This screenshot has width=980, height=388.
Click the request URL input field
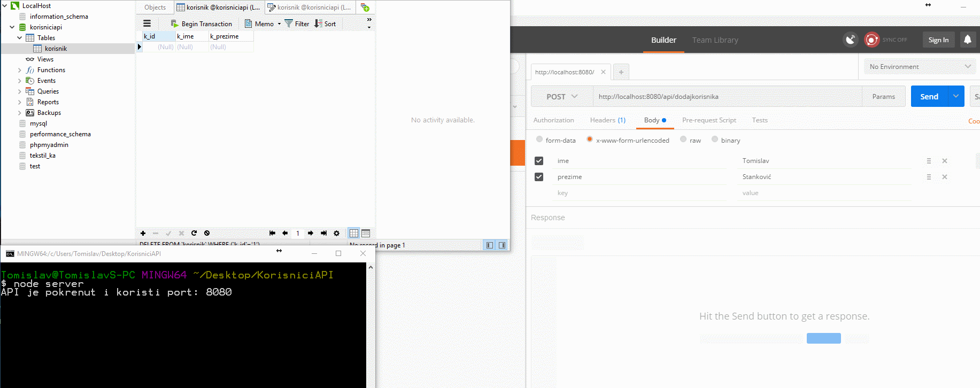pos(727,97)
